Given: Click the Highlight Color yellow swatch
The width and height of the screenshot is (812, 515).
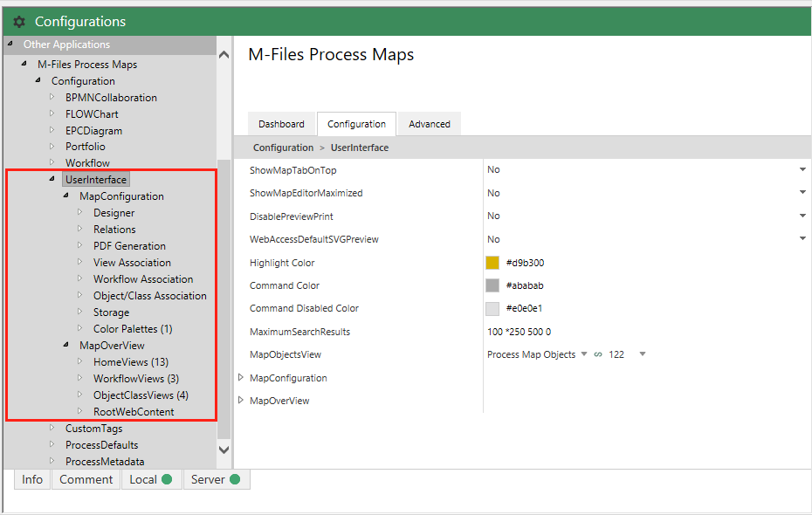Looking at the screenshot, I should [492, 263].
